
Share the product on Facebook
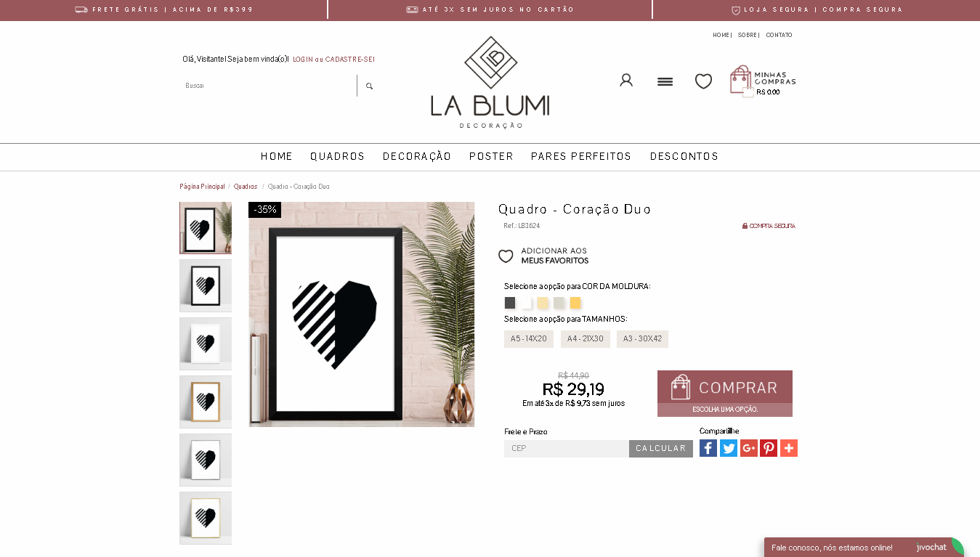pos(708,448)
